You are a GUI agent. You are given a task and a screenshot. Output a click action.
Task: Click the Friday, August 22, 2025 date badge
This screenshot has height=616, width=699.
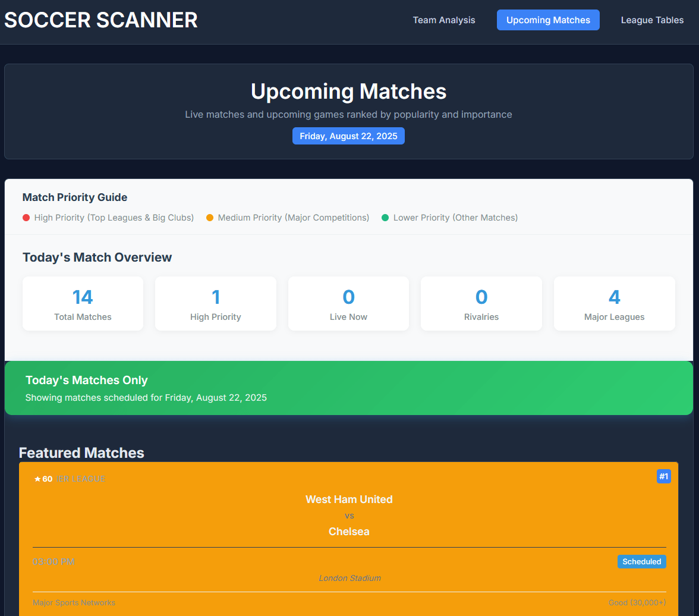pyautogui.click(x=348, y=136)
